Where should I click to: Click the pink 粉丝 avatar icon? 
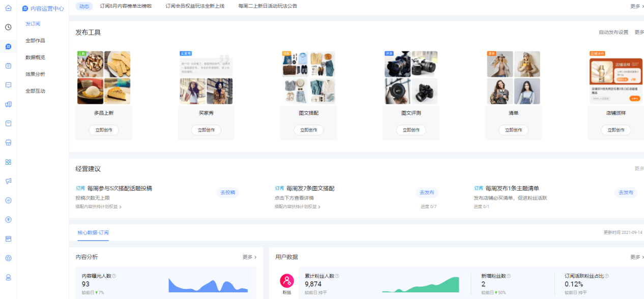pyautogui.click(x=287, y=281)
